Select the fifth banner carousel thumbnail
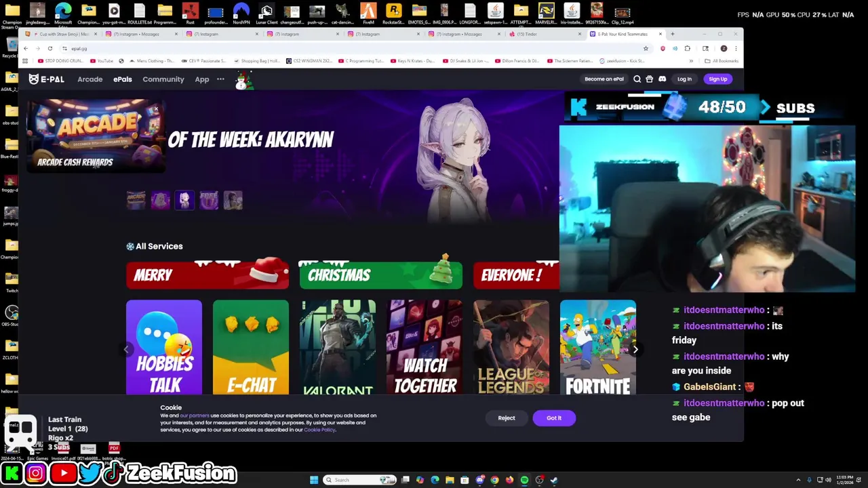 [x=233, y=200]
